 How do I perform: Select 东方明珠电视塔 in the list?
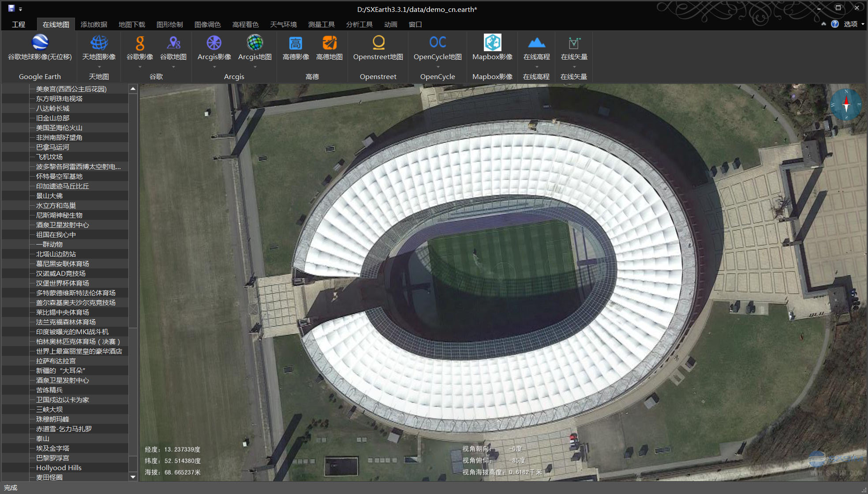pyautogui.click(x=60, y=98)
